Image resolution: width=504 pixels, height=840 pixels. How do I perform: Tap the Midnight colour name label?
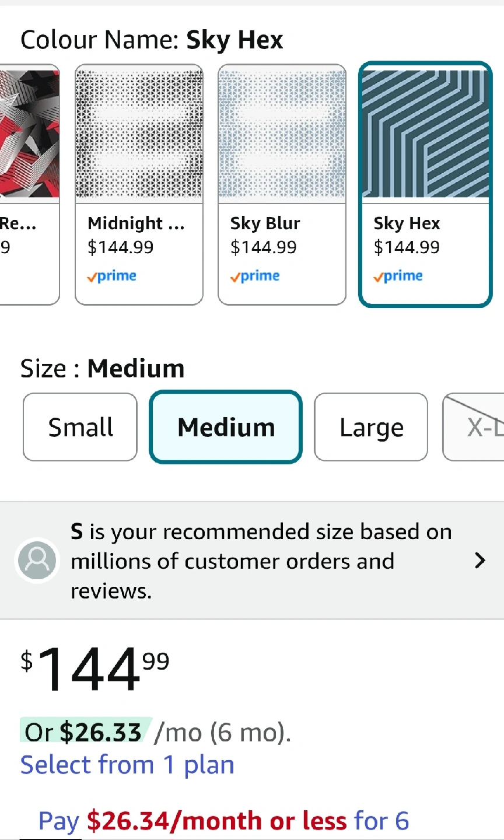[135, 223]
